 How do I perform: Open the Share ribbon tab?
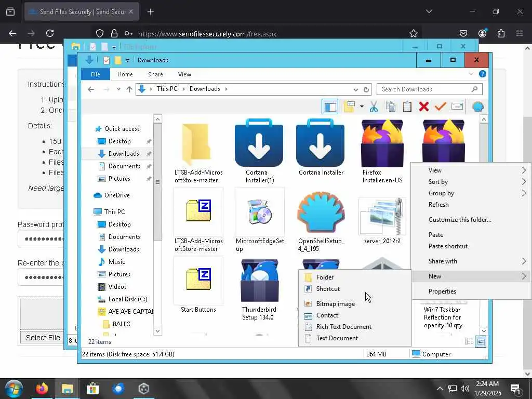coord(155,74)
